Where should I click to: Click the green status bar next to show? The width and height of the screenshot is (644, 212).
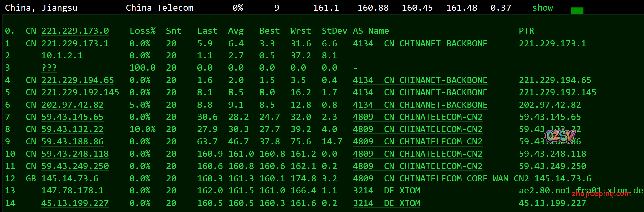tap(577, 11)
